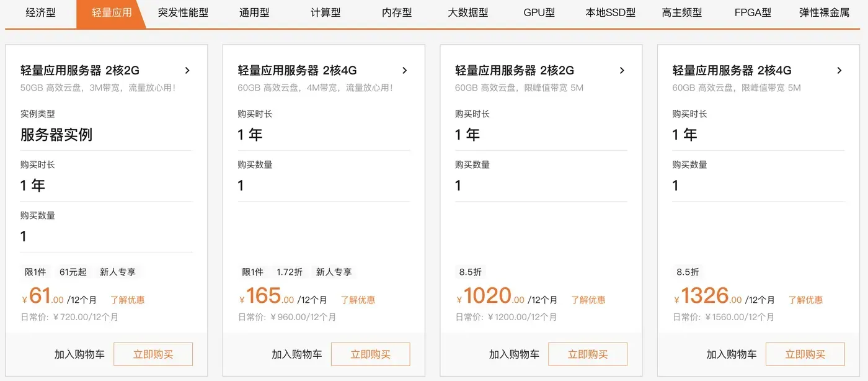Add the ¥61 plan to cart via 加入购物车
Screen dimensions: 868x381
(79, 354)
